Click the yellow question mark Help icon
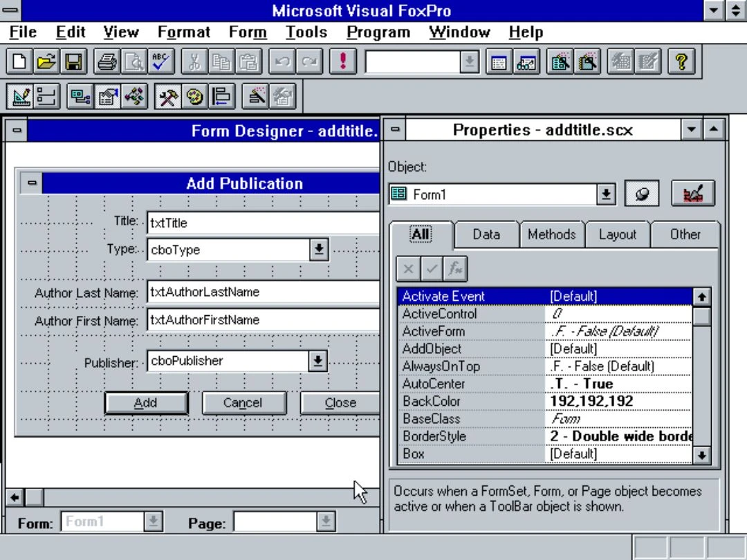Viewport: 747px width, 560px height. [x=681, y=62]
